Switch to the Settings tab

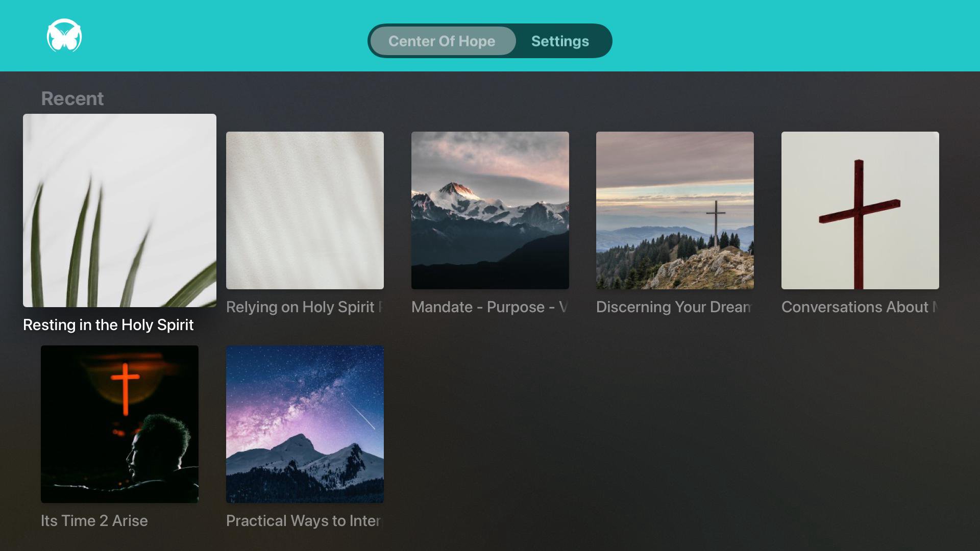click(x=560, y=41)
